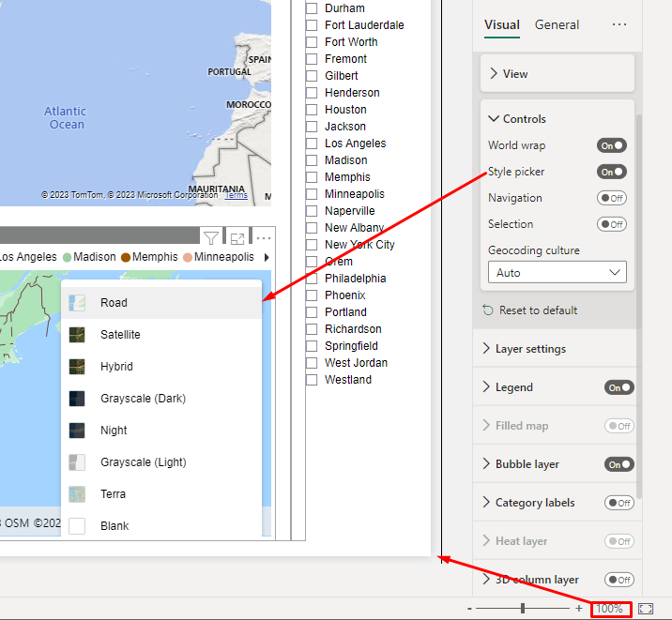Viewport: 672px width, 620px height.
Task: Check the Westland checkbox
Action: click(312, 380)
